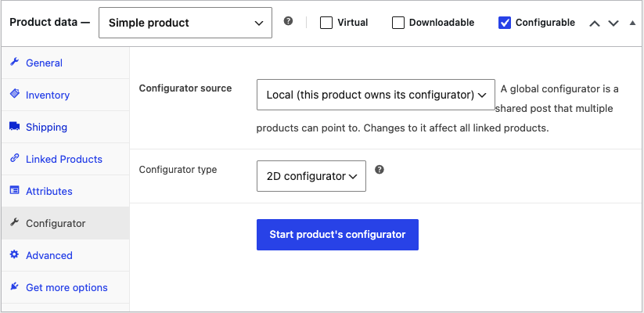The width and height of the screenshot is (644, 313).
Task: Click the Product data heading text
Action: tap(50, 22)
